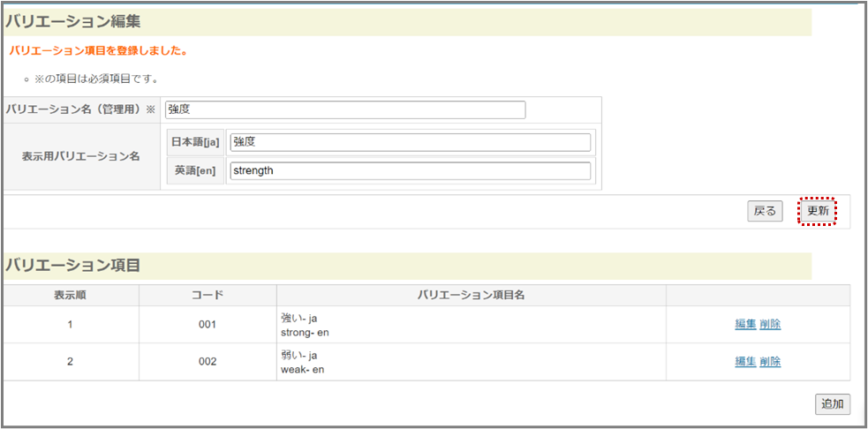Click the code cell 002

point(207,362)
